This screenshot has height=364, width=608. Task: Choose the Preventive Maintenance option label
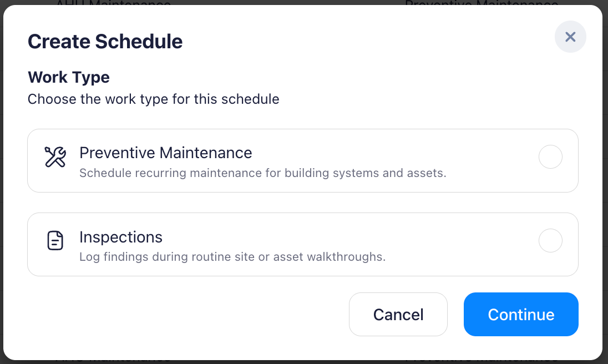click(165, 153)
